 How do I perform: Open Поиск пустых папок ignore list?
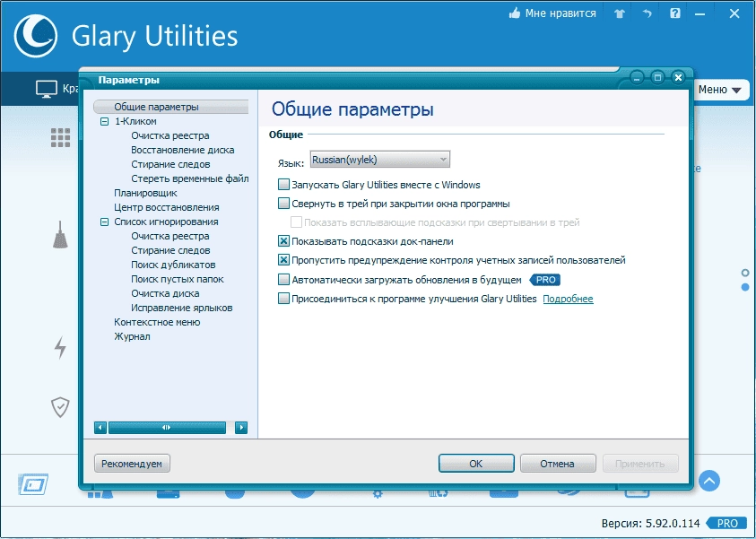pos(178,279)
